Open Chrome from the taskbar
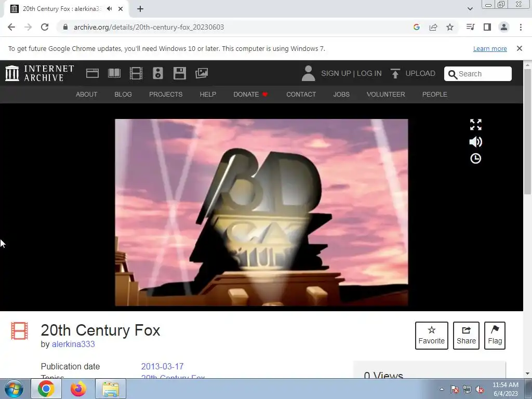This screenshot has height=399, width=532. (x=46, y=389)
